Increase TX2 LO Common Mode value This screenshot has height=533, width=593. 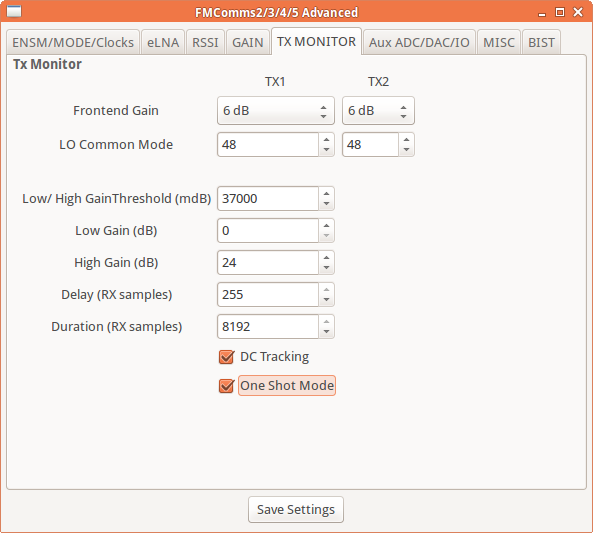(x=406, y=139)
